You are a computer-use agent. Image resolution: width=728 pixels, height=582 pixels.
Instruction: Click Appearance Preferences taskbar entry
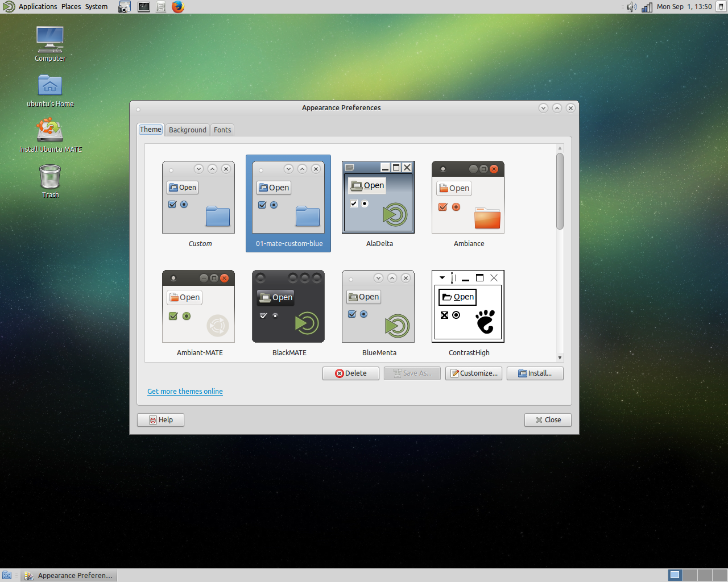click(x=69, y=575)
